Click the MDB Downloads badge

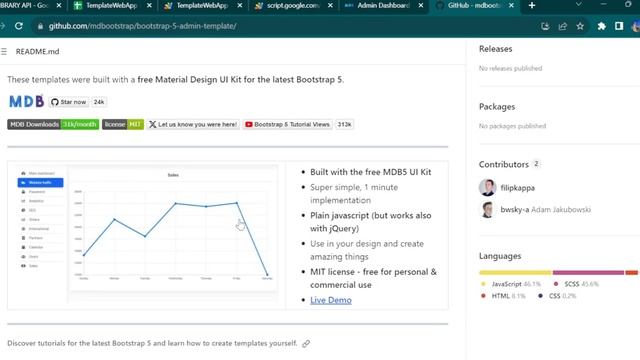click(x=53, y=124)
